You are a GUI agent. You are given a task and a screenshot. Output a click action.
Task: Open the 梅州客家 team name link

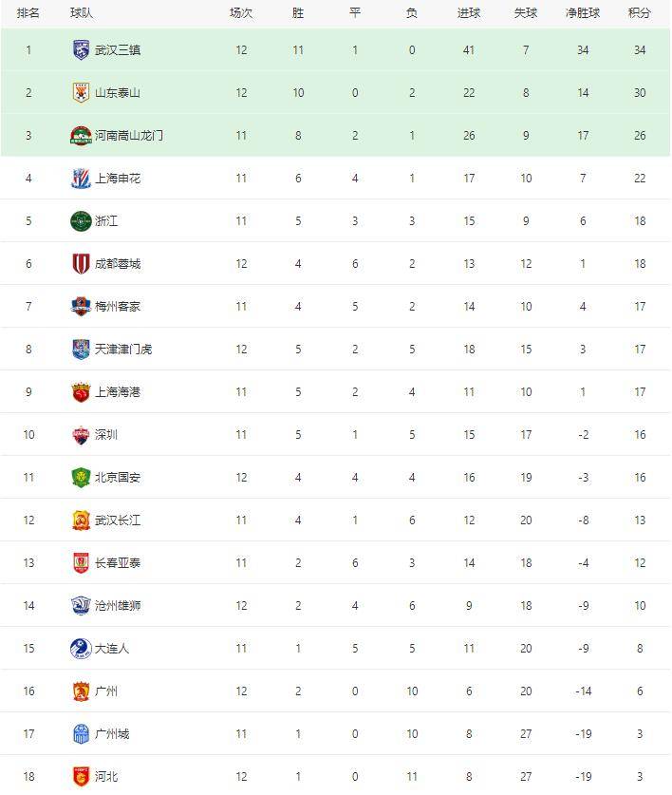118,307
